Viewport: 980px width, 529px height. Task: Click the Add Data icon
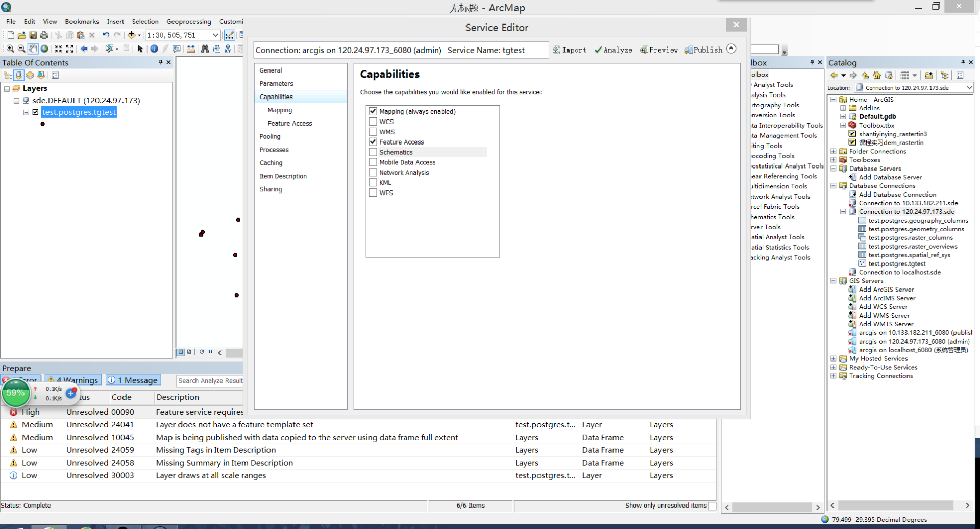point(132,35)
